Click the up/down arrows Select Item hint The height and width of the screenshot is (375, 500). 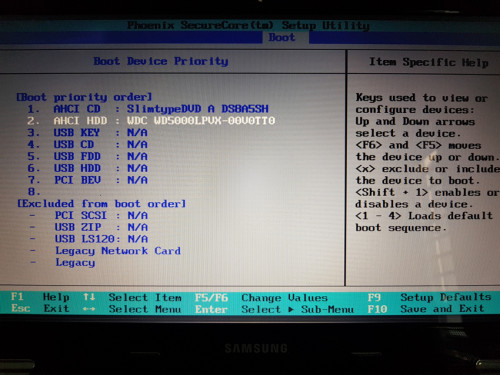tap(132, 297)
